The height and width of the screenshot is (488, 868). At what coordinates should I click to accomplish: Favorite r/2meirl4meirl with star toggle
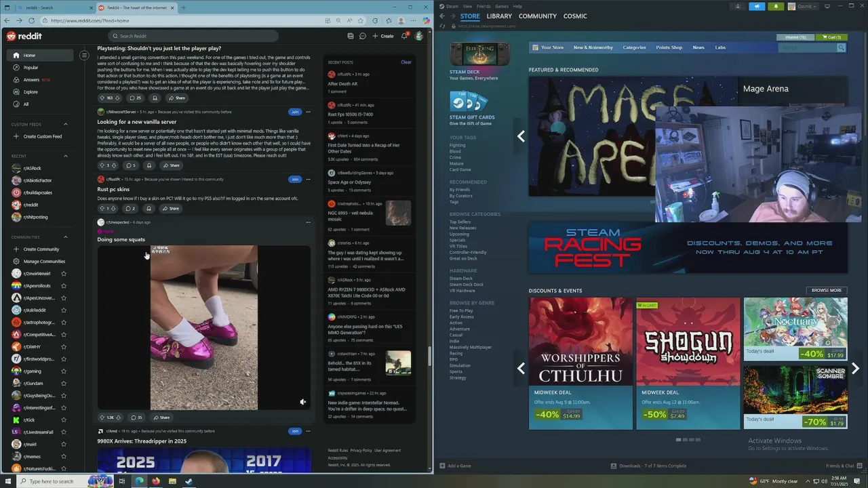(x=64, y=274)
